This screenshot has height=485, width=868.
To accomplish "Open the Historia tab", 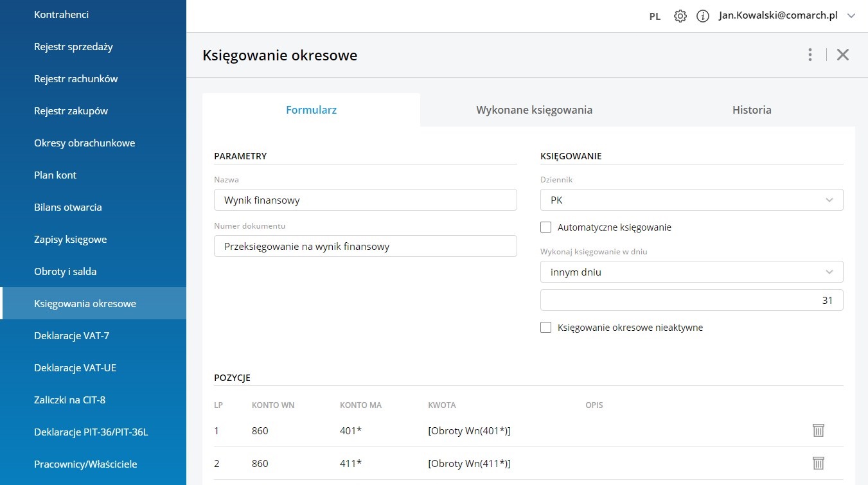I will point(751,110).
